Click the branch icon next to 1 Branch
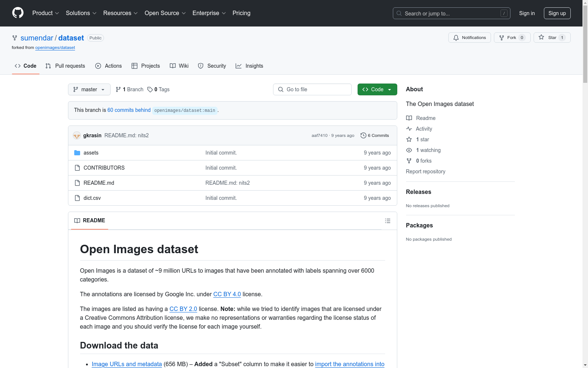This screenshot has width=588, height=368. 118,89
